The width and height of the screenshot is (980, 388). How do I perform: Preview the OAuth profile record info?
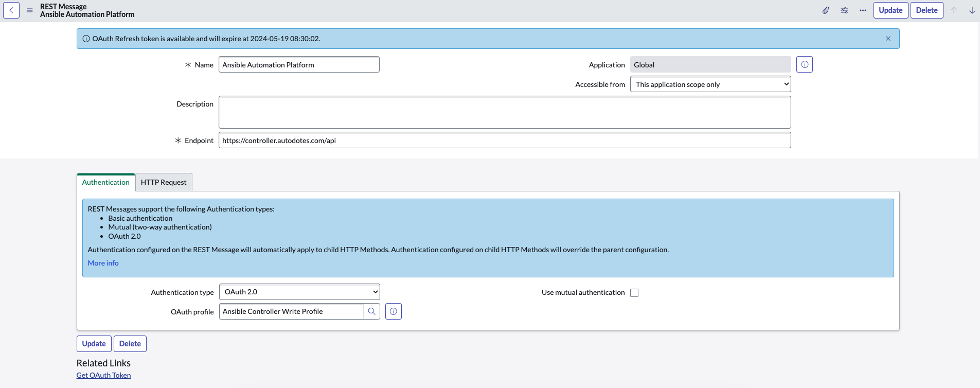pyautogui.click(x=394, y=311)
